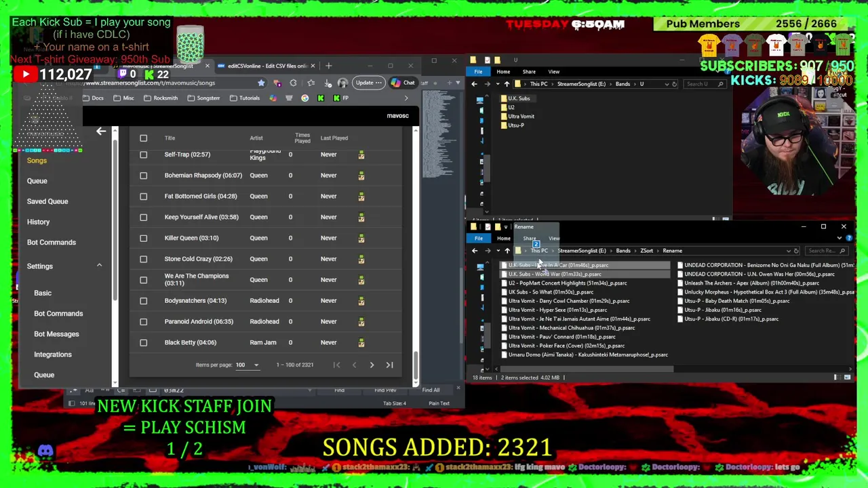
Task: Click the Search U field in Explorer
Action: point(704,84)
